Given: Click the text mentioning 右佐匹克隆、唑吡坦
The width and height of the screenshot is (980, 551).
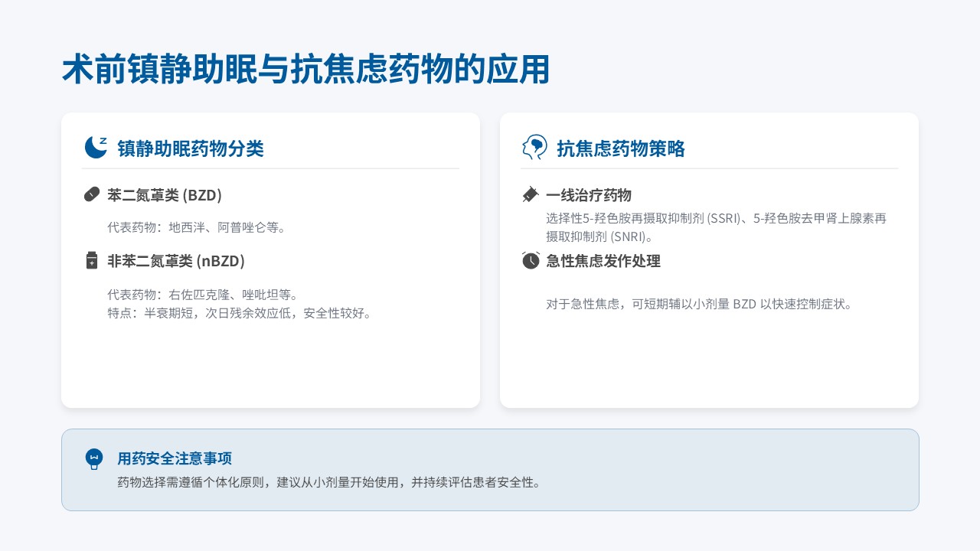Looking at the screenshot, I should pyautogui.click(x=203, y=295).
